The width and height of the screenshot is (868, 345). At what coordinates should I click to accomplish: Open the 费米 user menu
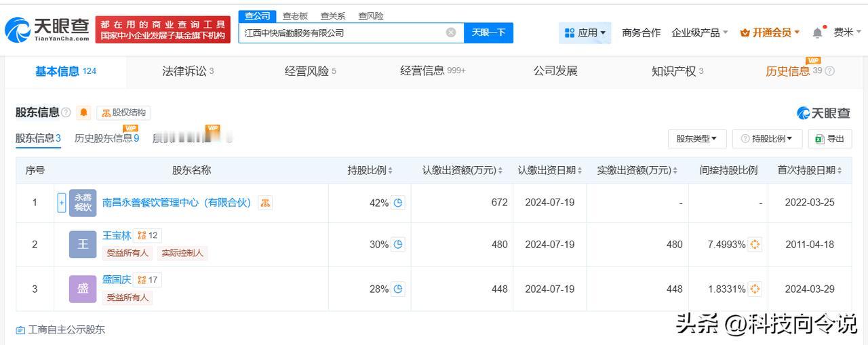[x=848, y=33]
